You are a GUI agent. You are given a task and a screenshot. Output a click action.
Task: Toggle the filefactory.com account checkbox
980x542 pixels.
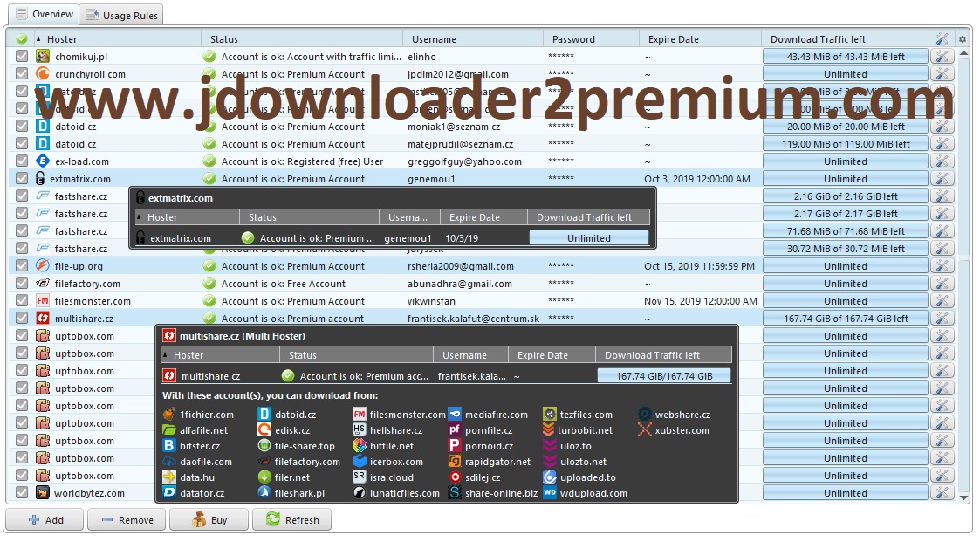(x=22, y=283)
